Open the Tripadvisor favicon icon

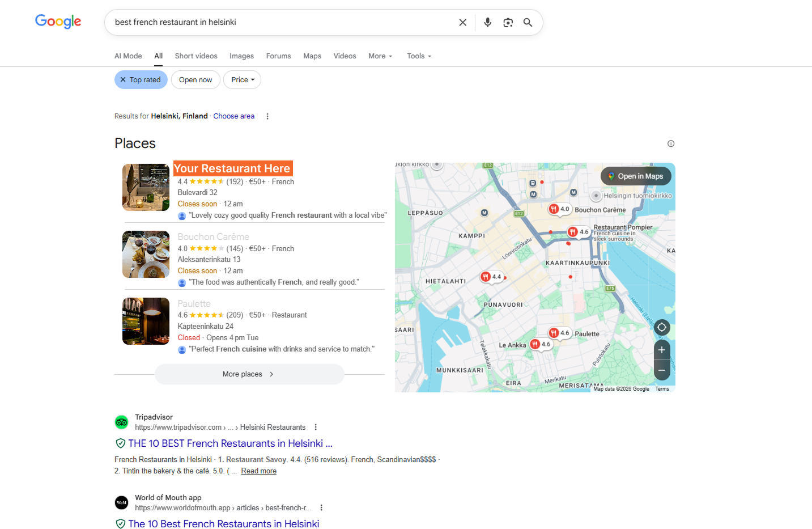(121, 422)
